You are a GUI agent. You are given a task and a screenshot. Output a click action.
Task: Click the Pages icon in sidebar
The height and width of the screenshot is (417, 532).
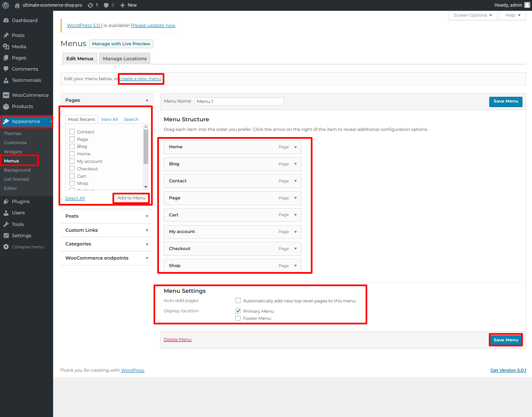[x=6, y=58]
